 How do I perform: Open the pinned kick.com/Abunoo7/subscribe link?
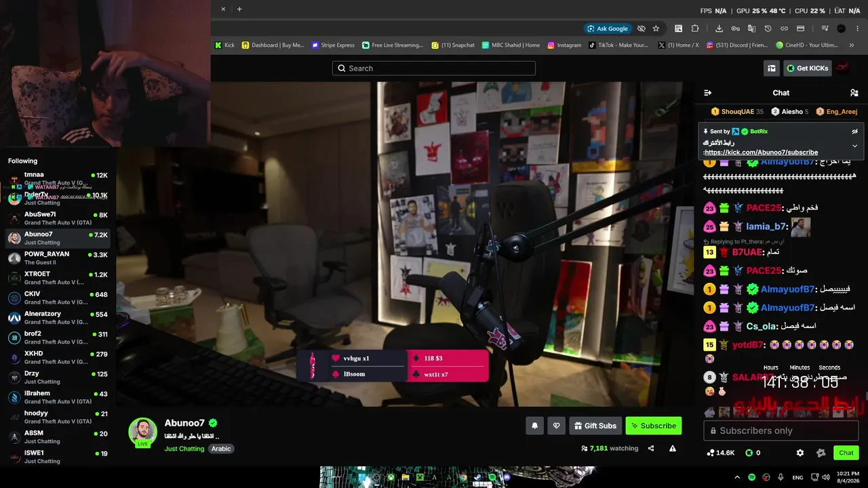pos(761,152)
